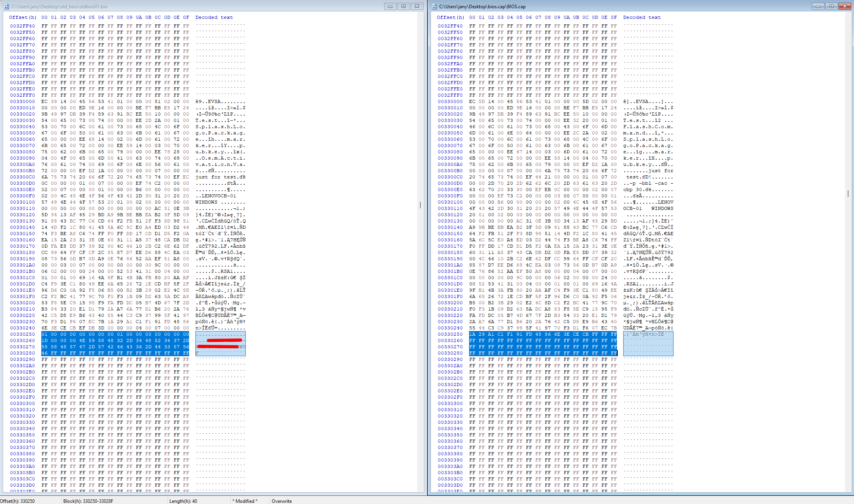This screenshot has width=854, height=504.
Task: Close the oldbios01.bin child window
Action: [417, 6]
